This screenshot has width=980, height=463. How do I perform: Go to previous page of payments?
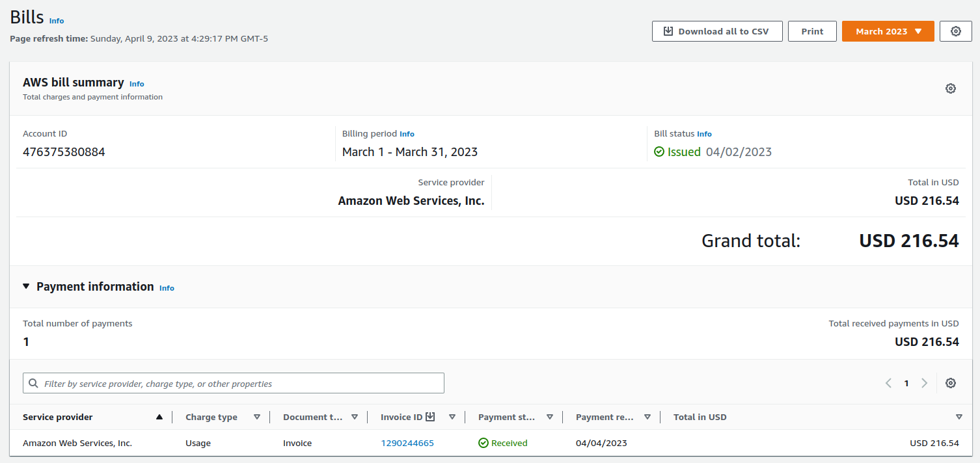coord(888,383)
